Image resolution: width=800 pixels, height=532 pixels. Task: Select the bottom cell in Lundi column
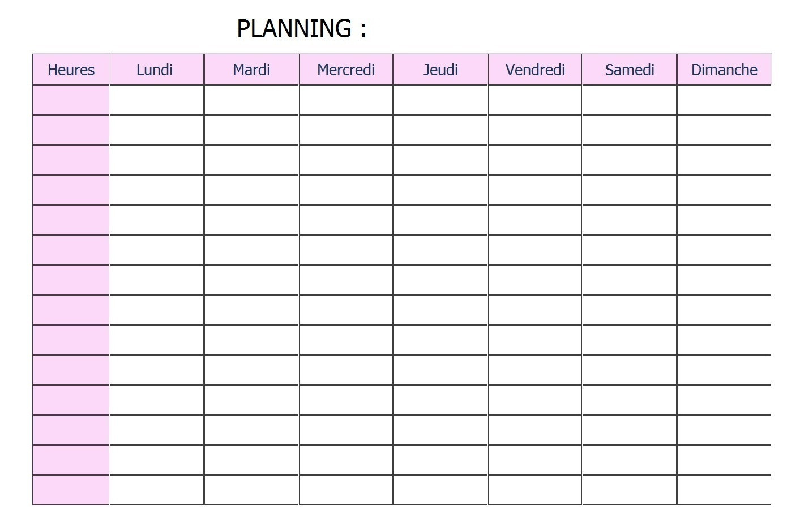point(156,490)
